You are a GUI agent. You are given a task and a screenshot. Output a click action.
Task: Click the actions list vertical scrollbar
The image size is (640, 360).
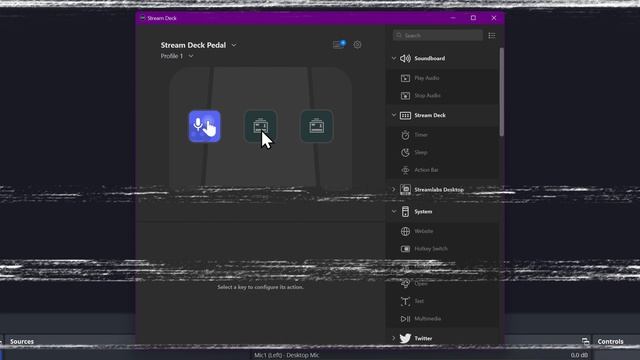pyautogui.click(x=502, y=92)
